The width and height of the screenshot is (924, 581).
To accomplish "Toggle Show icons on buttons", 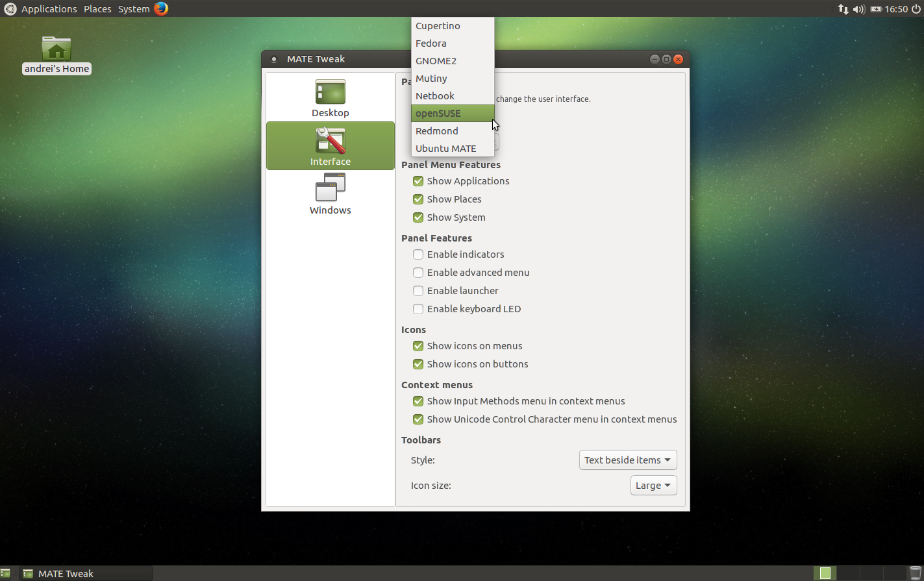I will point(418,364).
